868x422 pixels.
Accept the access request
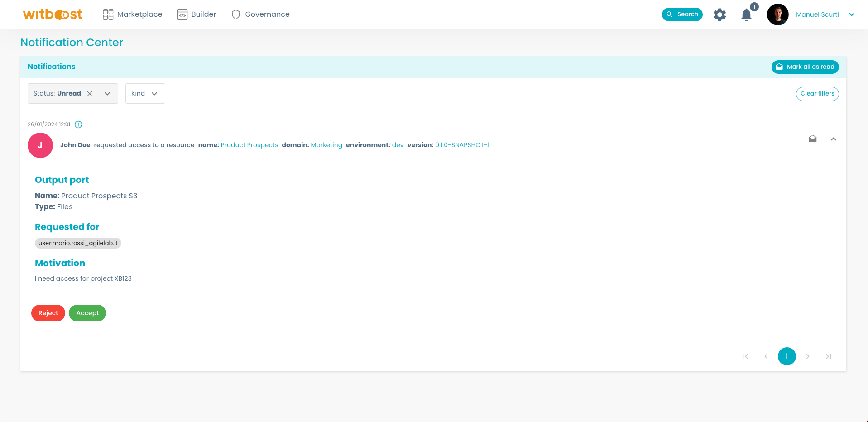87,313
